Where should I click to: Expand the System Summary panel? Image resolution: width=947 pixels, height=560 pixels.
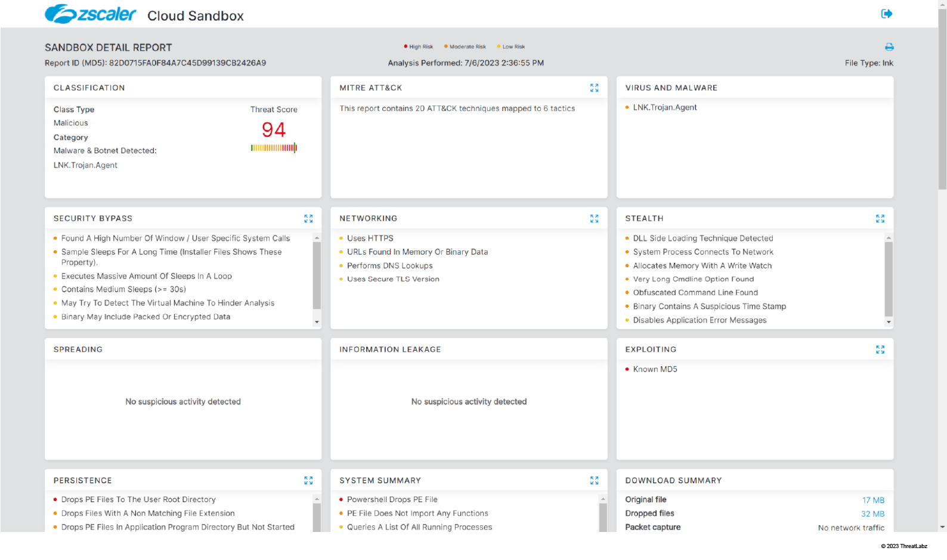tap(594, 481)
